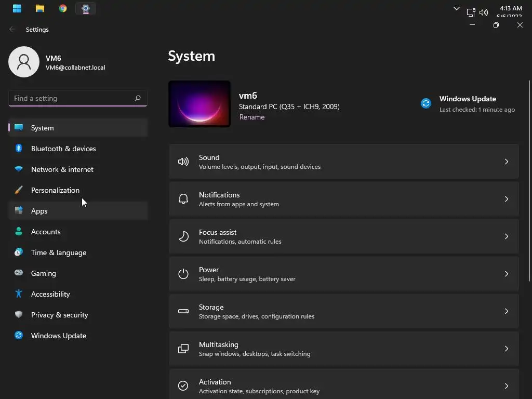Click the System monitor icon in the sidebar

pos(19,127)
